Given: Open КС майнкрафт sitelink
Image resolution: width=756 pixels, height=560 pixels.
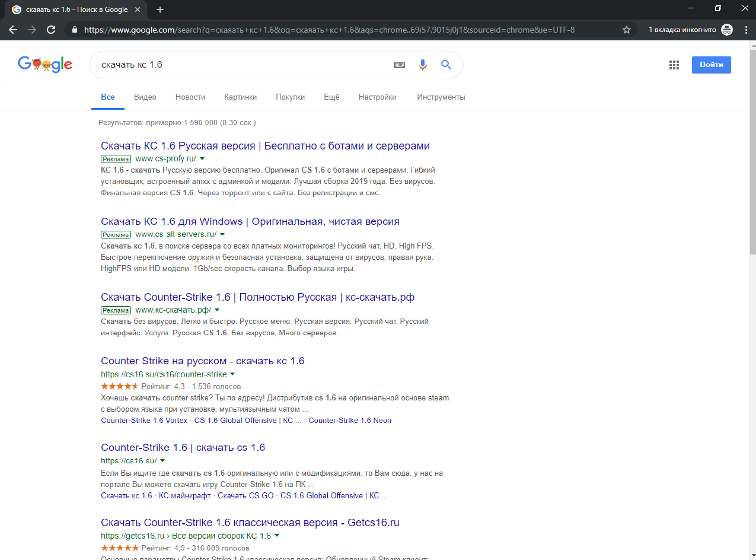Looking at the screenshot, I should click(x=185, y=496).
